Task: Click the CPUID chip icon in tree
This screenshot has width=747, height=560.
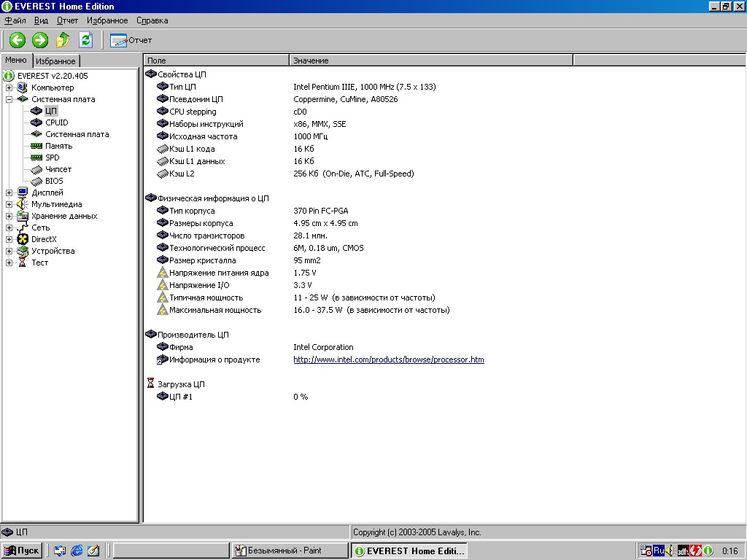Action: click(36, 122)
